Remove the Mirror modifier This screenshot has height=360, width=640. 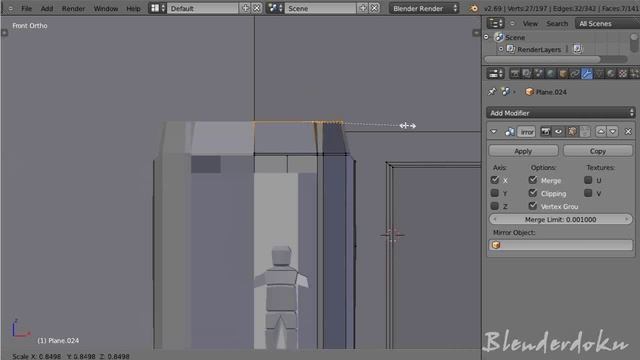coord(628,131)
